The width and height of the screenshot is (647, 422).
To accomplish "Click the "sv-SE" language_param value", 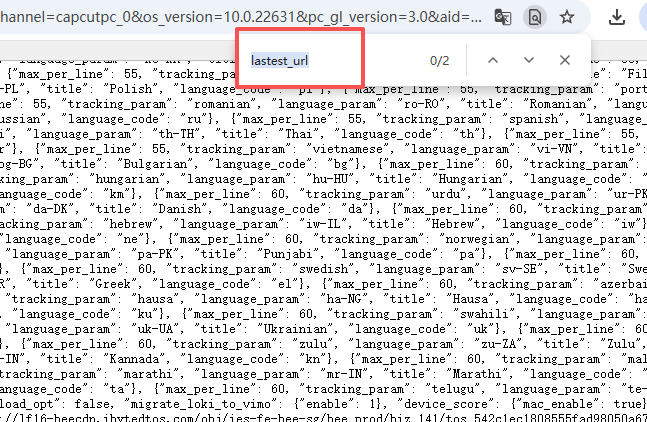I will tap(519, 269).
